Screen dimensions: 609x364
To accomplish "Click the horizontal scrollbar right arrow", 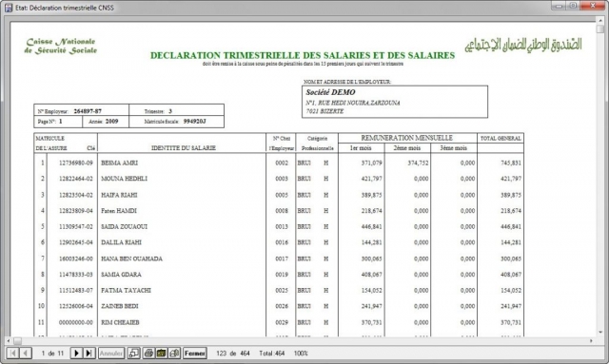I will point(591,341).
